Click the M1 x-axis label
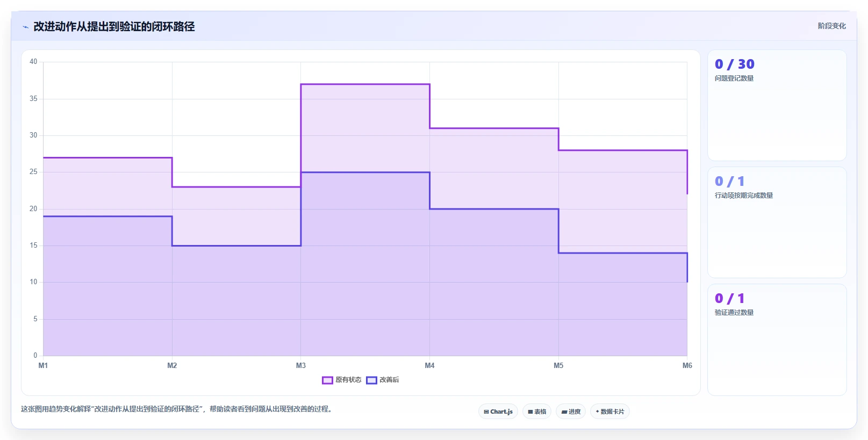The image size is (868, 440). coord(43,365)
